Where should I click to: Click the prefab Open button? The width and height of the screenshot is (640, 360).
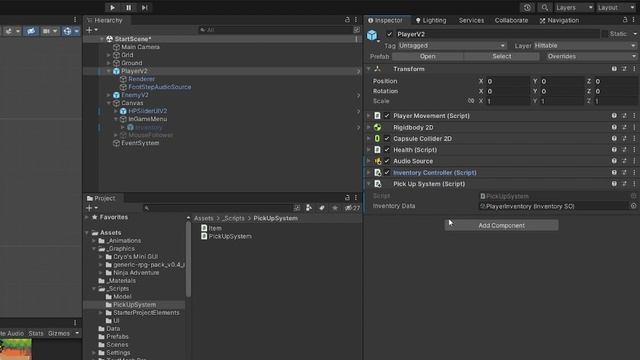click(427, 56)
